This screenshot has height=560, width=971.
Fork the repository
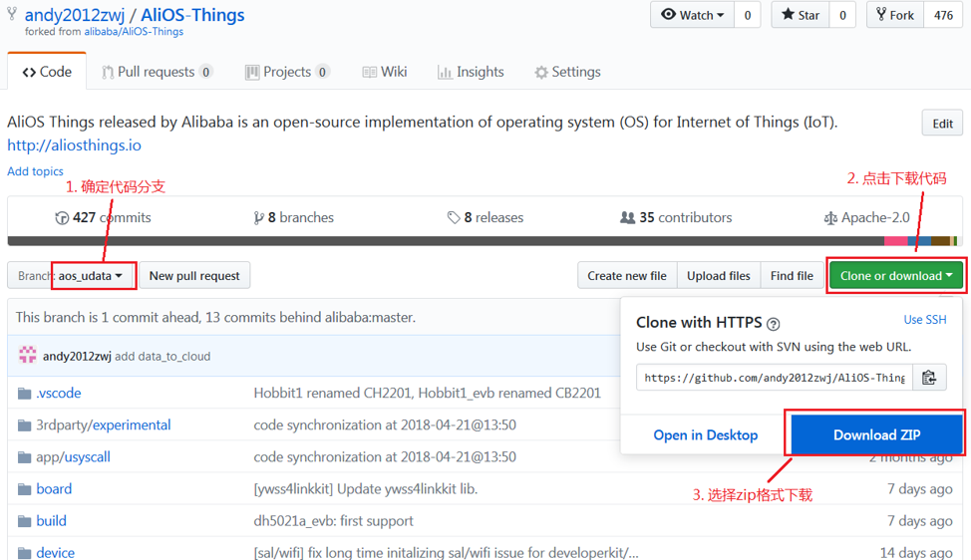coord(895,15)
